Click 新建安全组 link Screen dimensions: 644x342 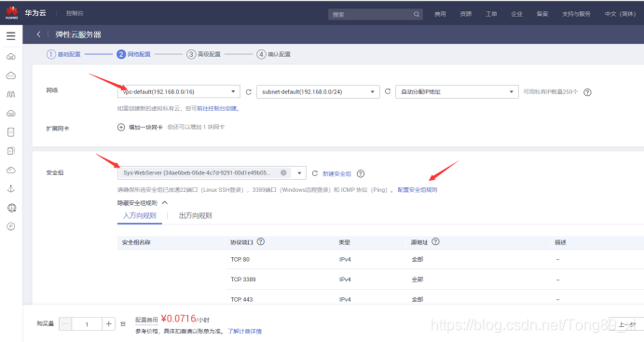click(x=336, y=173)
